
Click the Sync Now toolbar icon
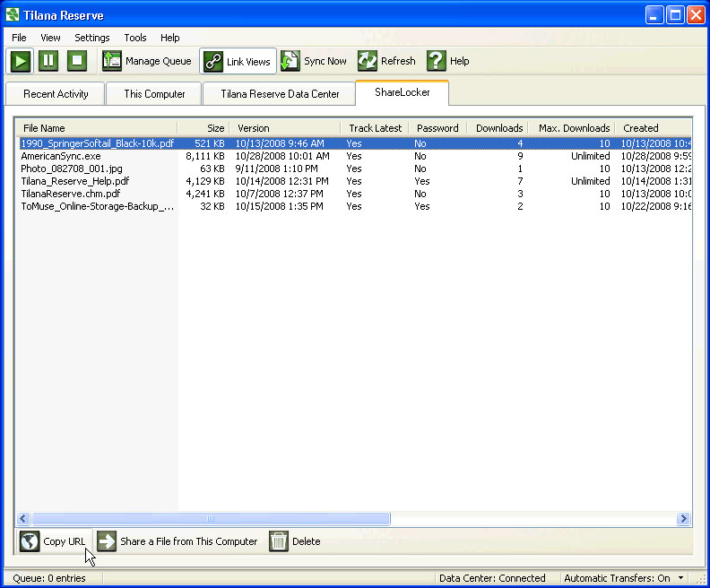click(290, 62)
